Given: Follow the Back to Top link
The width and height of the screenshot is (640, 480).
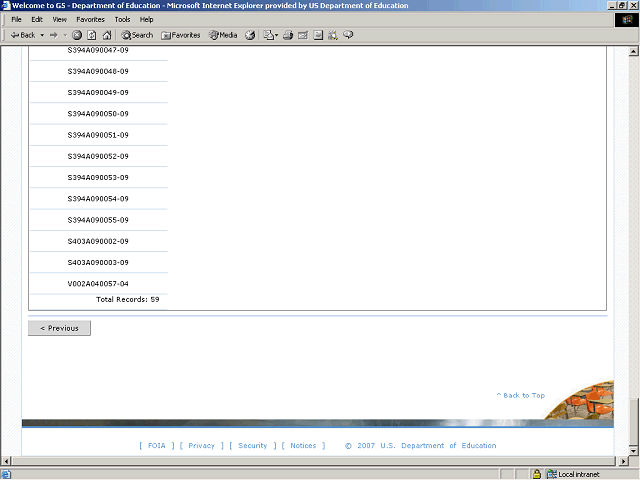Looking at the screenshot, I should [521, 395].
